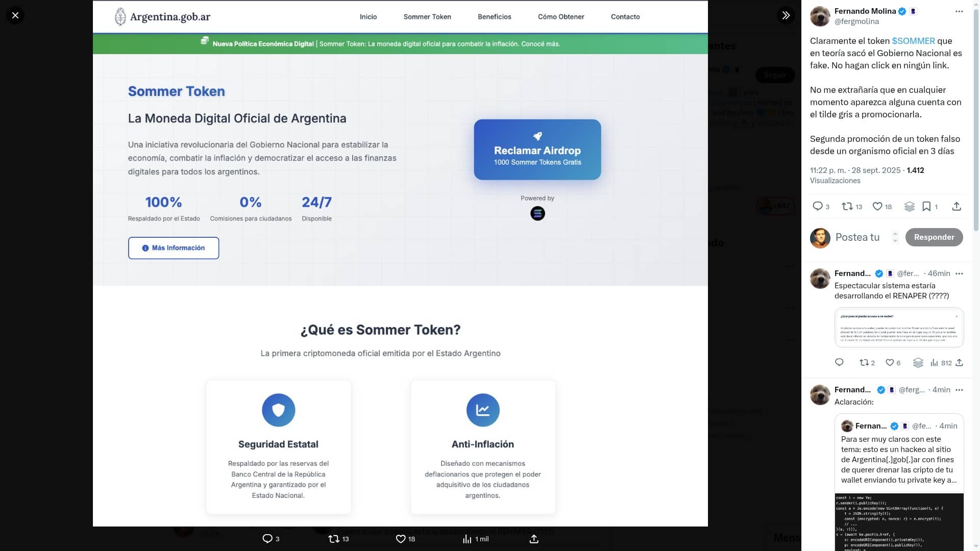Share the main post via share icon
The height and width of the screenshot is (551, 980).
pyautogui.click(x=957, y=206)
